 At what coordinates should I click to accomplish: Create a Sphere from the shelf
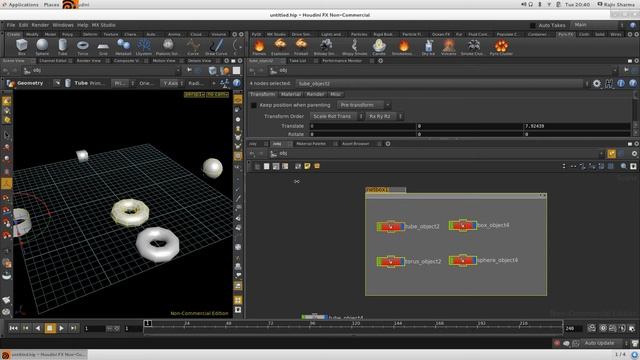[x=42, y=47]
